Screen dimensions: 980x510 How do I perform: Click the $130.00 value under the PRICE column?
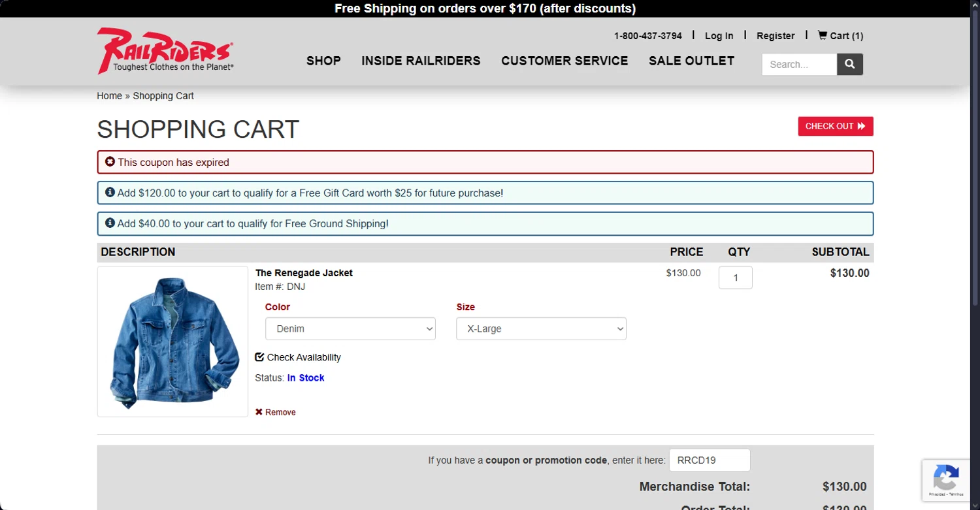(683, 273)
